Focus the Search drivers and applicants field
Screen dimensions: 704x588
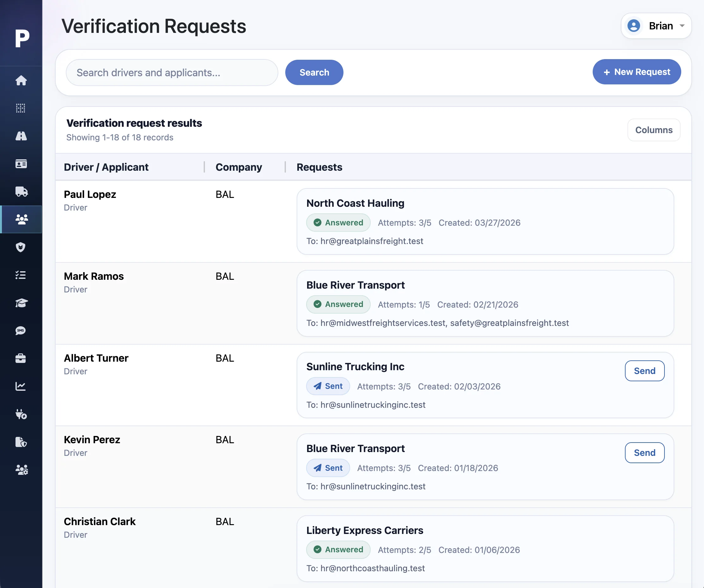[172, 73]
